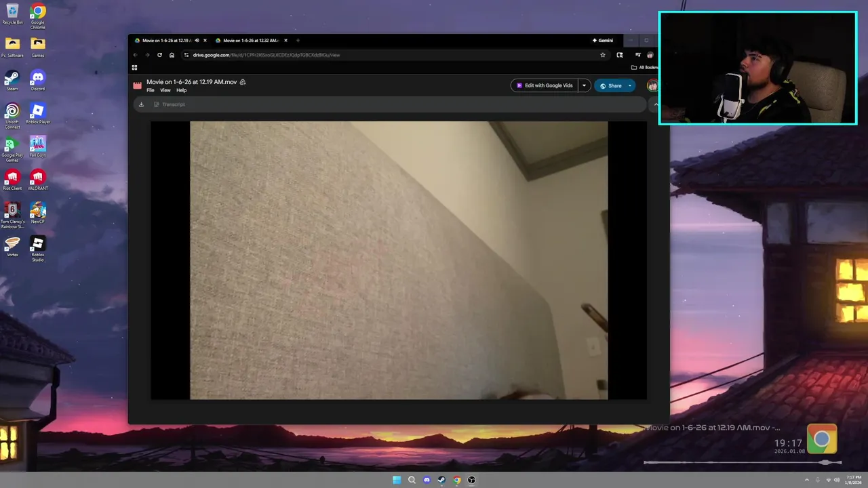Launch Discord from the desktop shortcut

(38, 80)
